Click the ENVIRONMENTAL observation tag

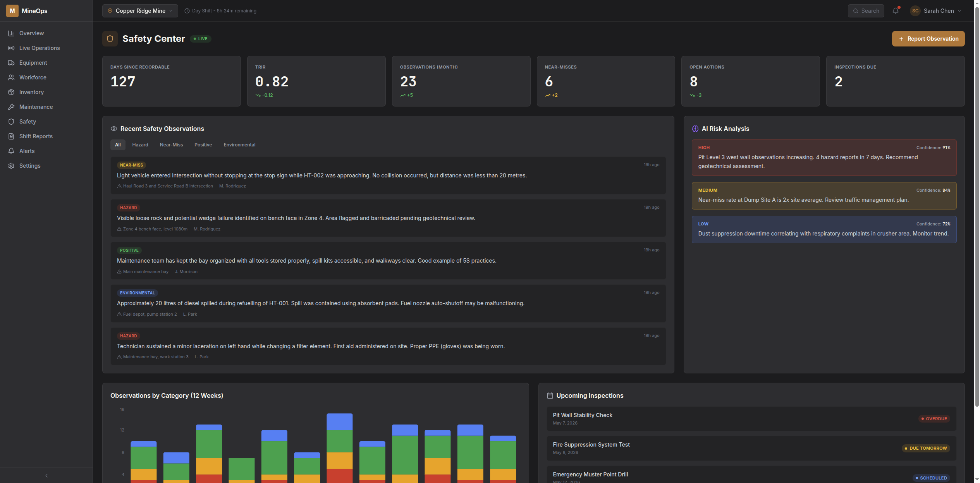[x=137, y=293]
